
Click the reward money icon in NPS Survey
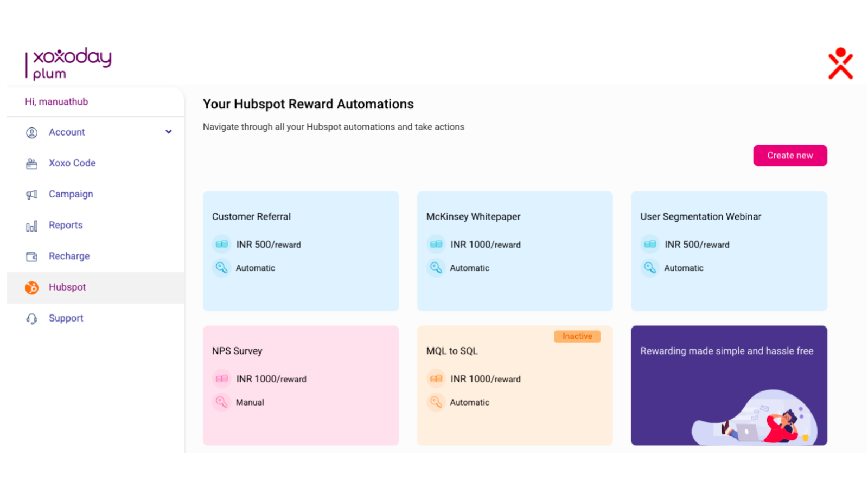[x=222, y=378]
